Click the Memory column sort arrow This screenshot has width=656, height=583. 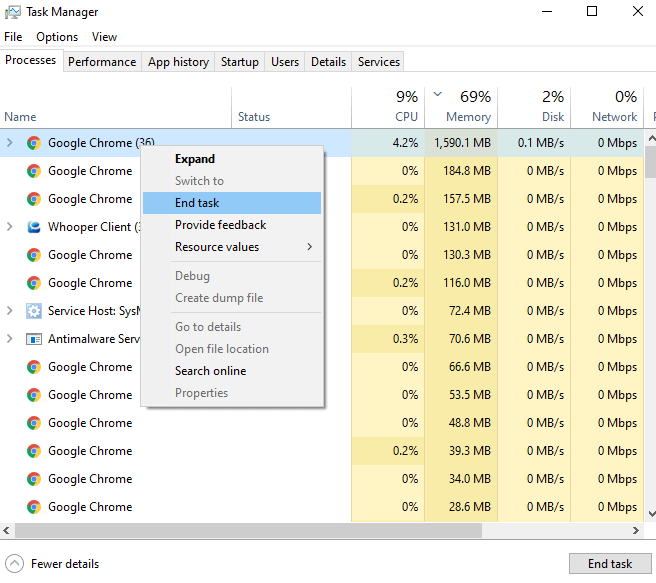(438, 94)
